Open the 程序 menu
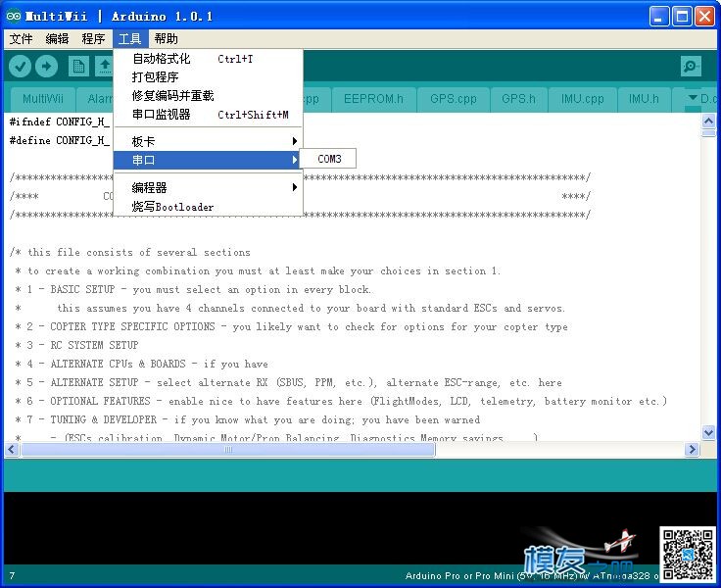 coord(93,38)
